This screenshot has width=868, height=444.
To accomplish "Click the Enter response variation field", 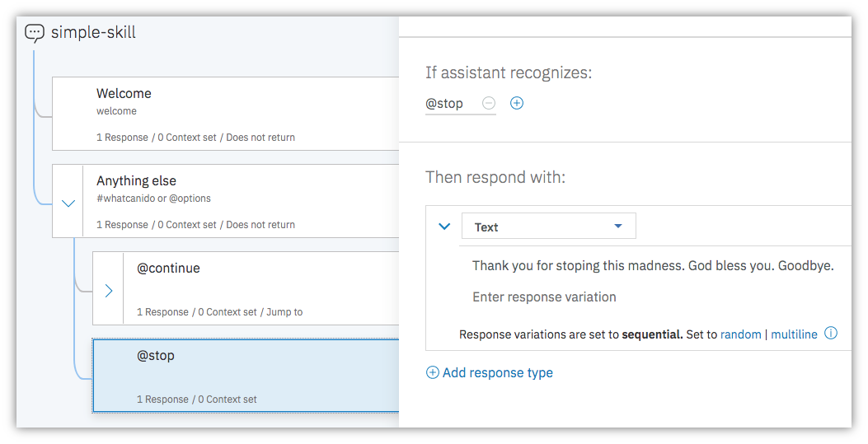I will click(x=544, y=297).
